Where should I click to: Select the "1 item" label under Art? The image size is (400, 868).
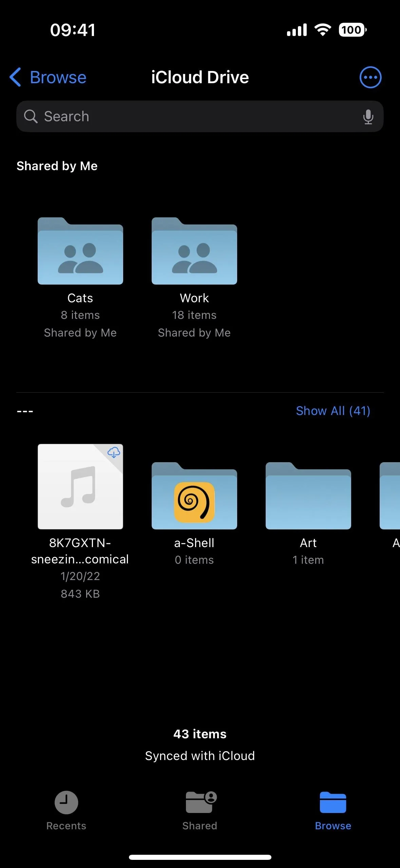coord(308,560)
